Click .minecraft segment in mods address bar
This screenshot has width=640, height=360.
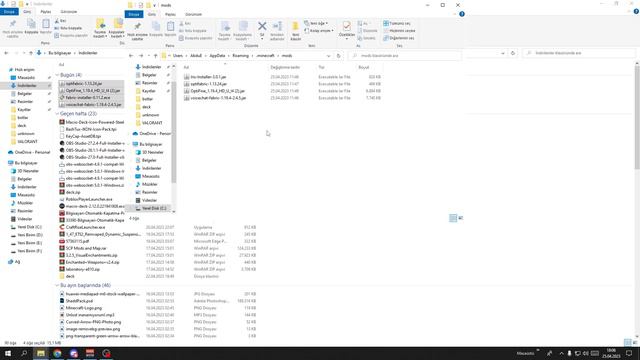tap(265, 56)
